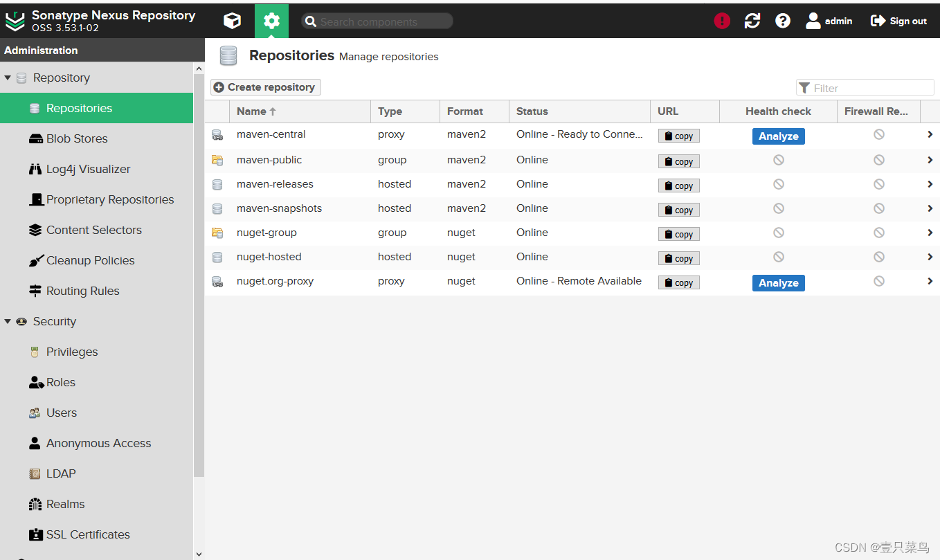Click the firewall disabled icon for nuget.org-proxy
The image size is (940, 560).
(879, 281)
